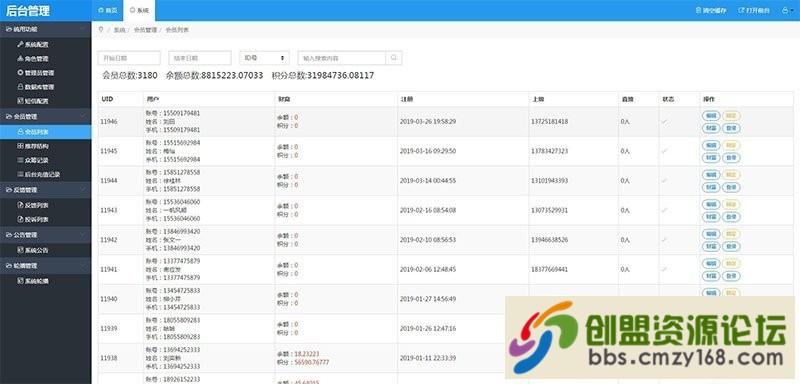Open the ID号 search type dropdown
This screenshot has height=384, width=800.
tap(264, 58)
